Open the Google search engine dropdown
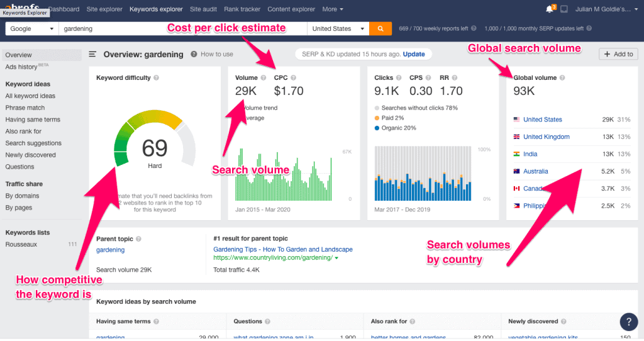644x341 pixels. (32, 29)
